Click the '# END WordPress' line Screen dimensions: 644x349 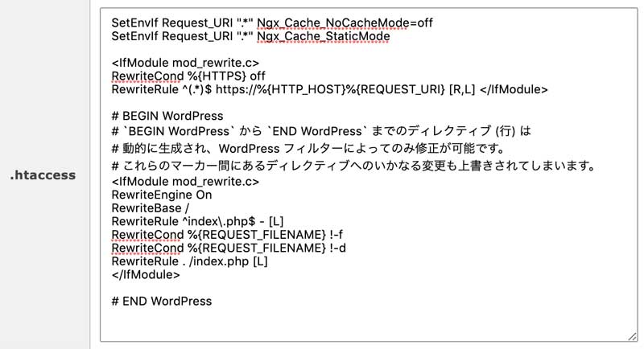tap(162, 302)
